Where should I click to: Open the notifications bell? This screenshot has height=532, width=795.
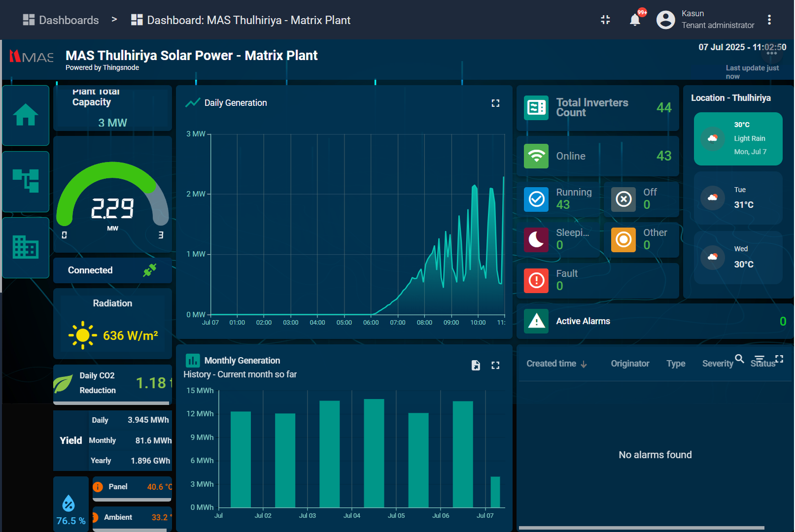pos(635,20)
